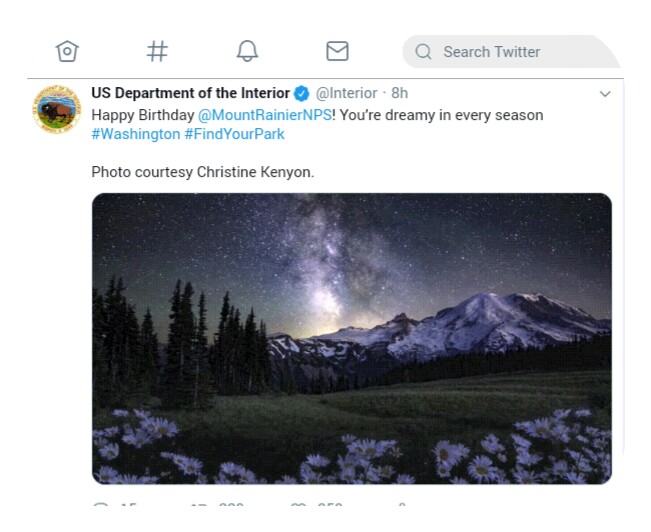Visit the @MountRainierNPS mention
The image size is (651, 532).
[x=264, y=115]
